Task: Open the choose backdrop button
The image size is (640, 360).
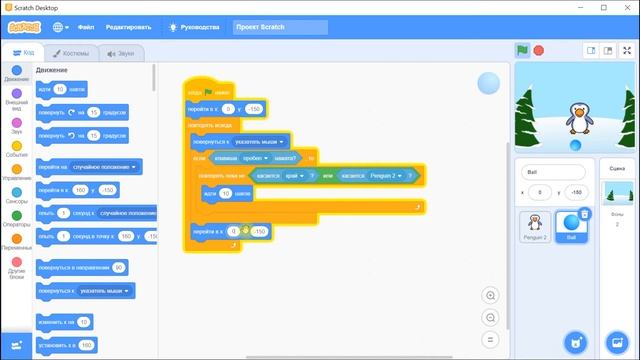Action: point(617,342)
